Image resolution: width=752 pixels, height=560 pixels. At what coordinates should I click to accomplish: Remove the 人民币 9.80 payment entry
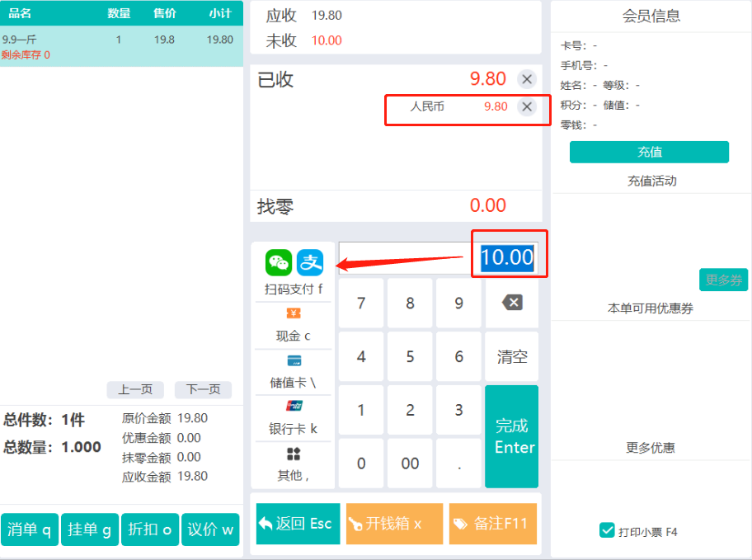(x=527, y=106)
